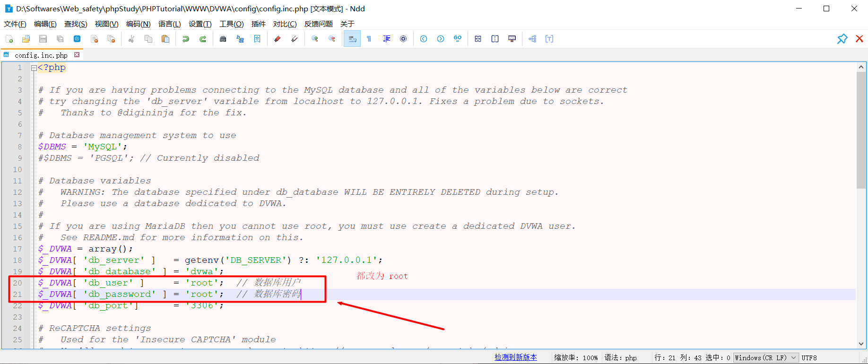The image size is (868, 364).
Task: Open the 插件 menu
Action: (259, 24)
